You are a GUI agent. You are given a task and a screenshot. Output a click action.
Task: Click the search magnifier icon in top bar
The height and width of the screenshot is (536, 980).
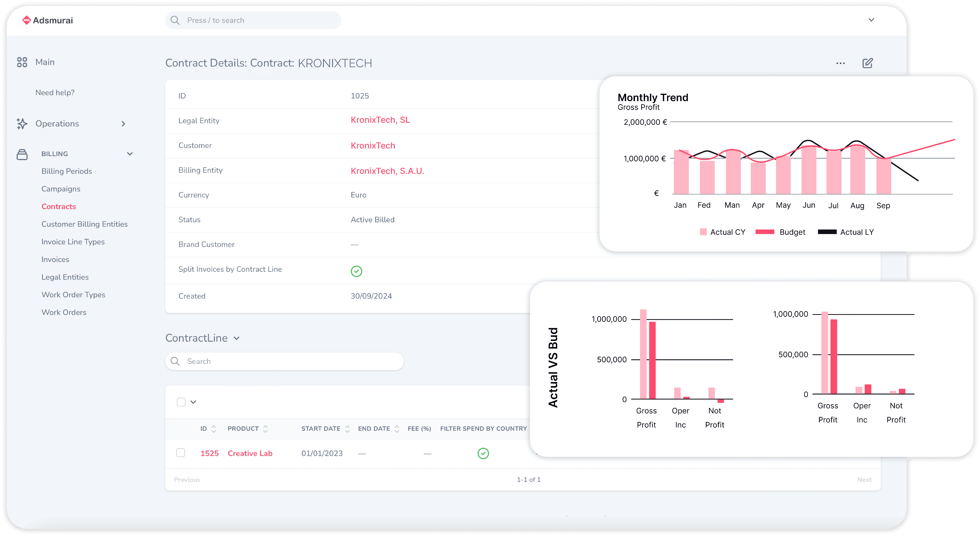pos(175,20)
